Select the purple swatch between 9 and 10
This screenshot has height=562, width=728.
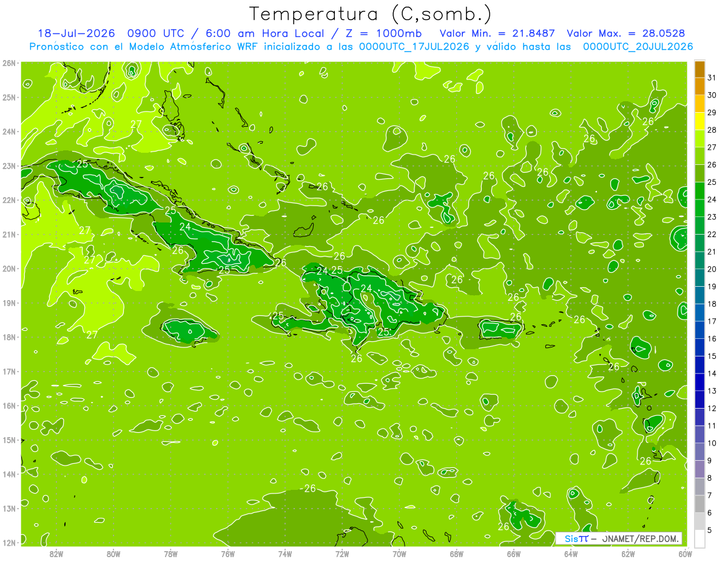699,452
